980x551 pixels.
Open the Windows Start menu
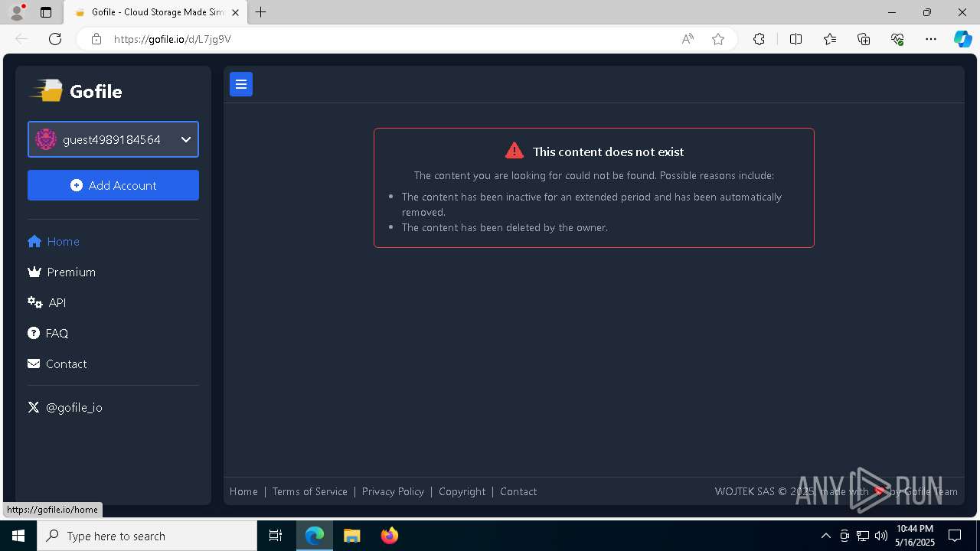(x=18, y=536)
